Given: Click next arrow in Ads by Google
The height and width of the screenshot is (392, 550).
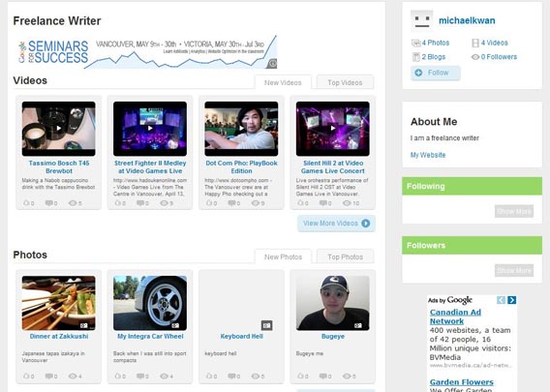Looking at the screenshot, I should point(512,300).
